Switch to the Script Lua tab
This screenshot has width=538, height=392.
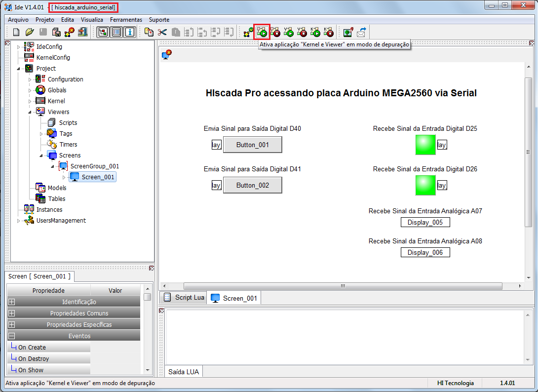184,297
